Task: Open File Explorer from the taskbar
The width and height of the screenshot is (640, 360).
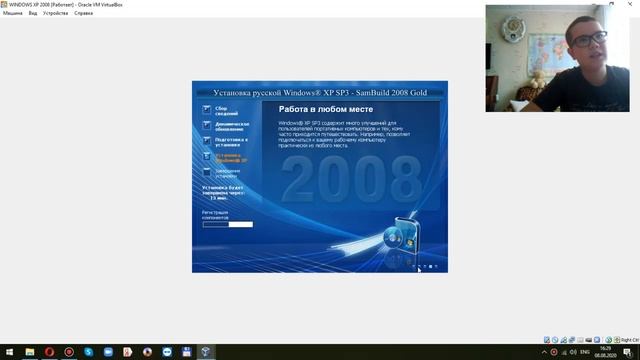Action: click(30, 352)
